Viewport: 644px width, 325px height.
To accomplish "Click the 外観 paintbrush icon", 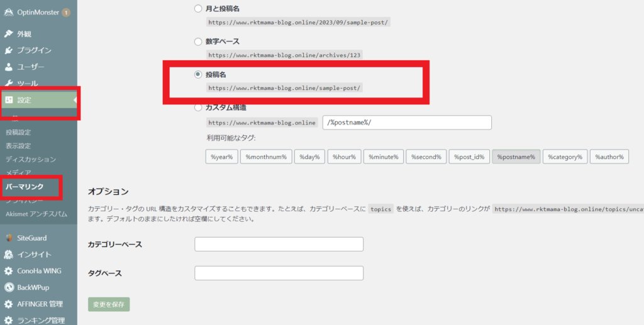I will 9,33.
